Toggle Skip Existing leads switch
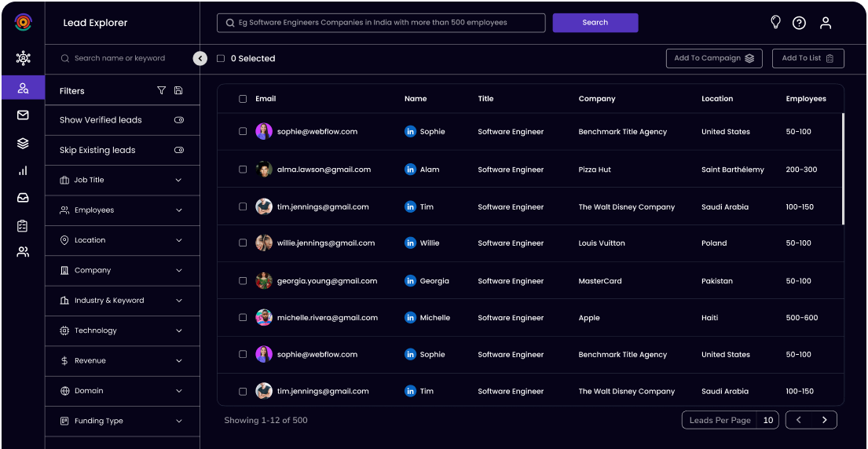868x449 pixels. click(178, 150)
